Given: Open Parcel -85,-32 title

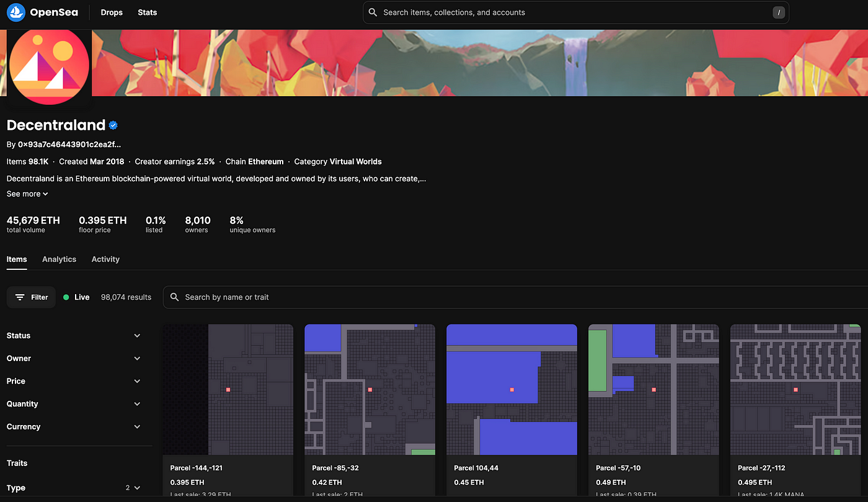Looking at the screenshot, I should point(335,468).
